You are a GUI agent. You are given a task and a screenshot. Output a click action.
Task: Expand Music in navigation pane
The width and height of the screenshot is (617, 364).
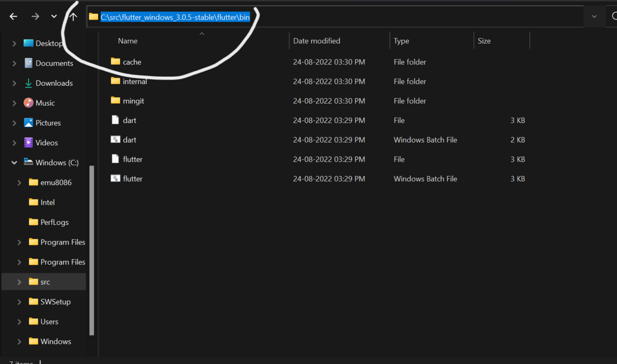[14, 103]
